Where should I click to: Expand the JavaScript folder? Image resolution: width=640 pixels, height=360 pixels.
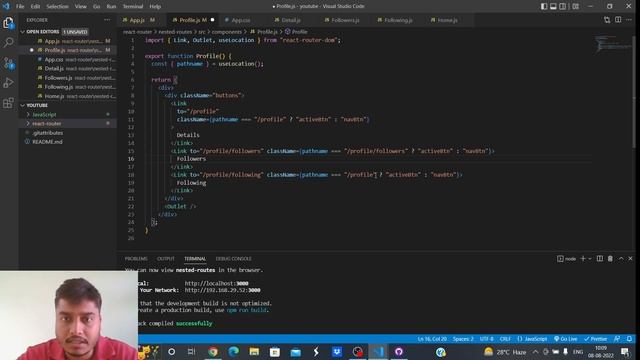click(x=44, y=115)
